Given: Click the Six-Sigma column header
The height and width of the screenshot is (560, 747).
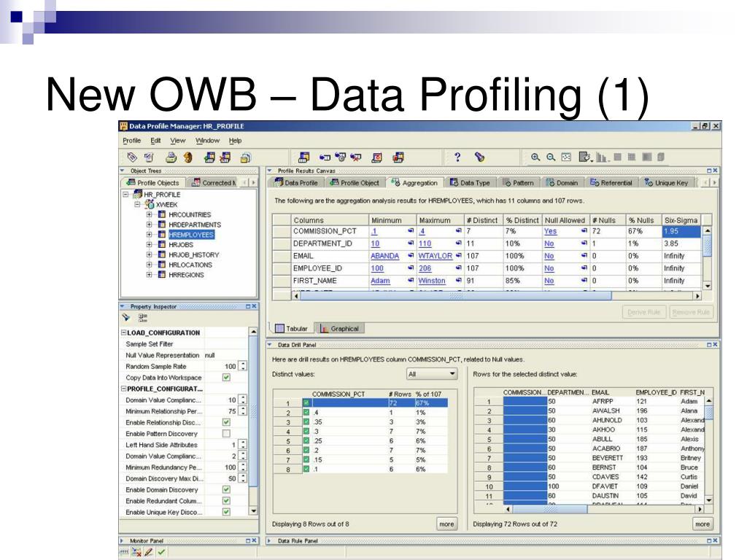Looking at the screenshot, I should [x=681, y=220].
